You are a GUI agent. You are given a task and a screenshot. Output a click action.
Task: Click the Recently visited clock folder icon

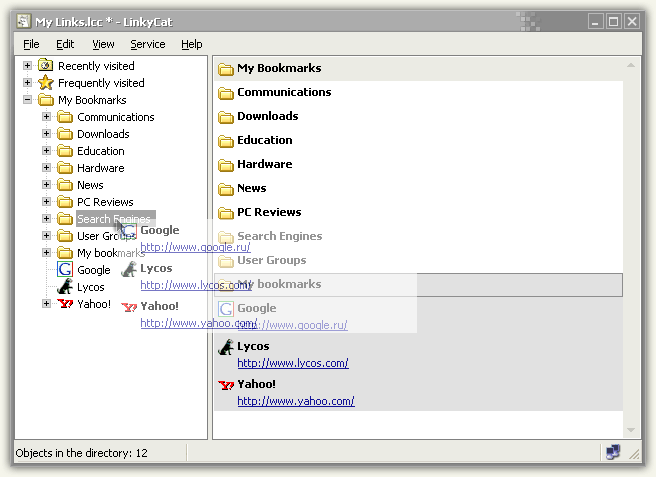(x=46, y=65)
